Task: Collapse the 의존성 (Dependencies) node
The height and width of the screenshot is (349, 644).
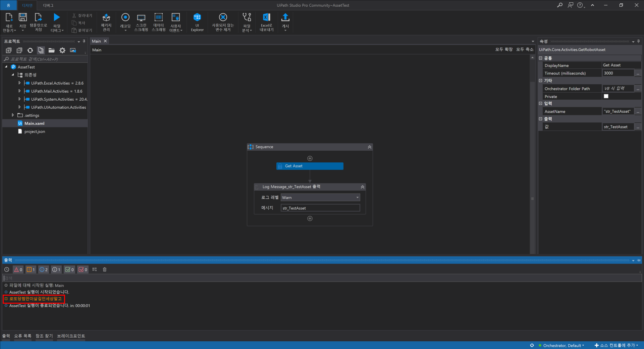Action: [x=13, y=74]
